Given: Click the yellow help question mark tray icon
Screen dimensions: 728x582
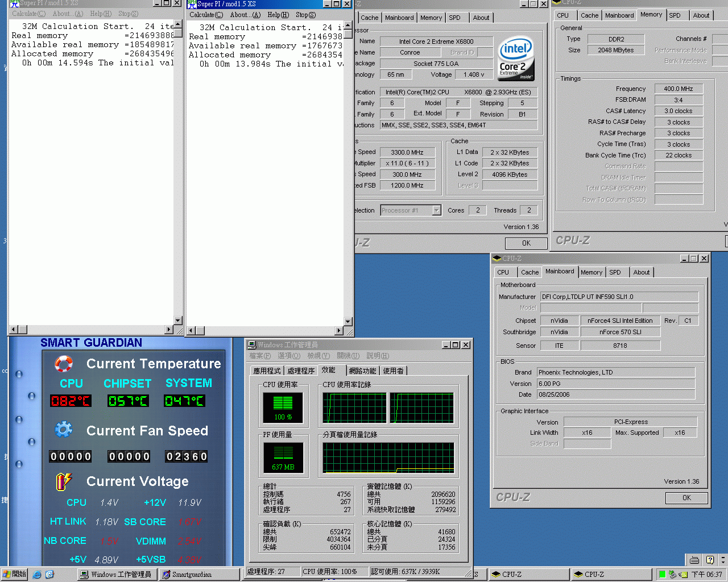Looking at the screenshot, I should tap(709, 560).
